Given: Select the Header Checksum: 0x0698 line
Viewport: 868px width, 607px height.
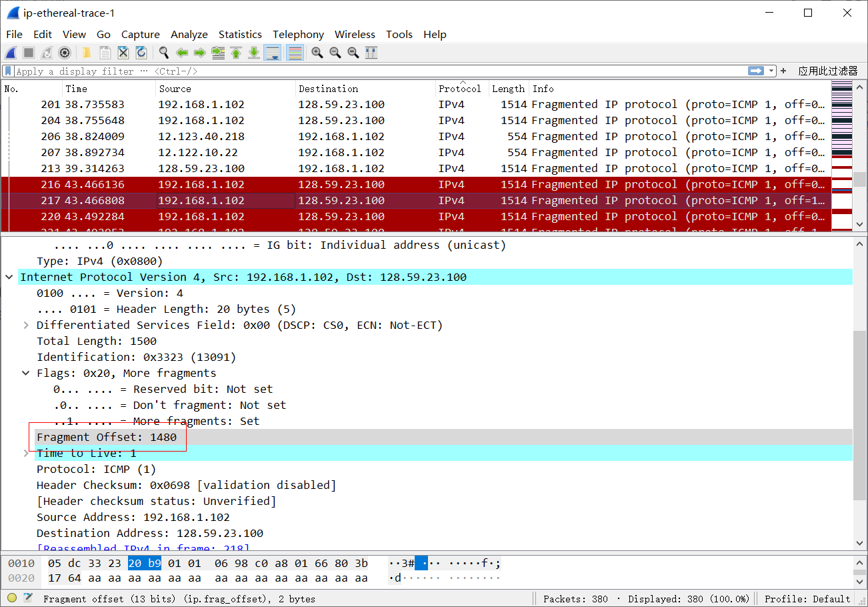Looking at the screenshot, I should click(x=187, y=485).
